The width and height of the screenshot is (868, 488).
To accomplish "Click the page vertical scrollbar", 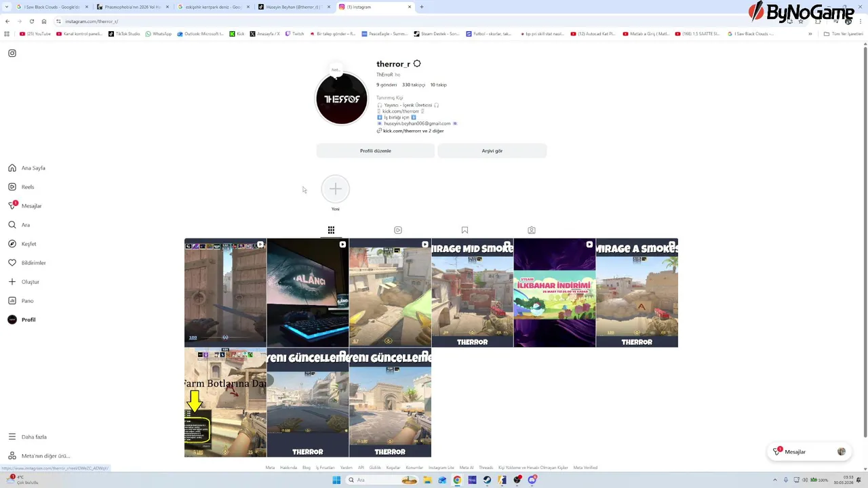I will pyautogui.click(x=865, y=241).
